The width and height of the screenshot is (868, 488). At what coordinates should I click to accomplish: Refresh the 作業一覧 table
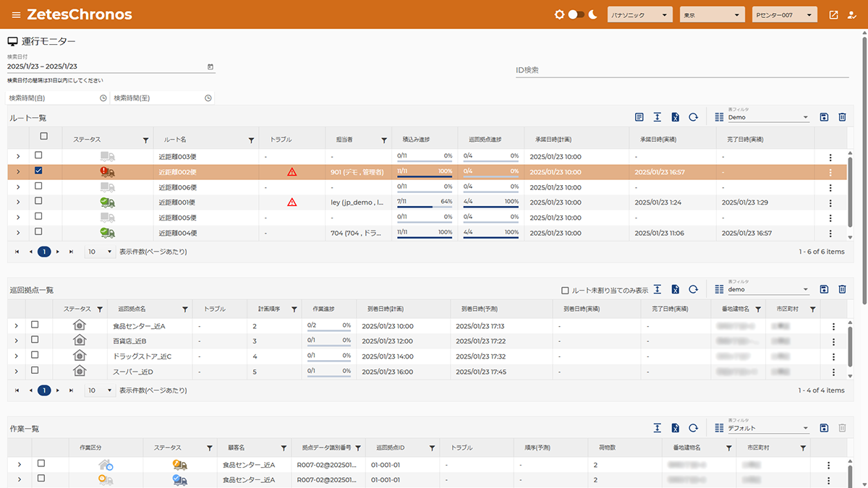tap(693, 428)
